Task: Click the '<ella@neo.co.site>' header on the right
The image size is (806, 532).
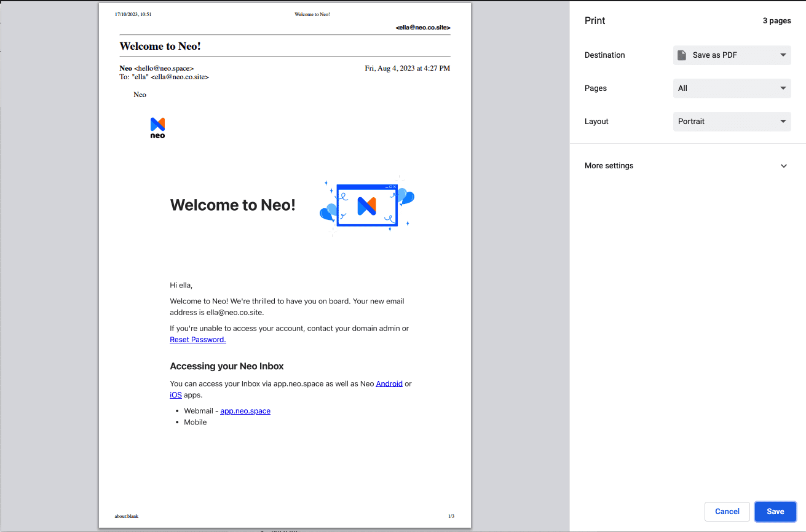Action: coord(423,28)
